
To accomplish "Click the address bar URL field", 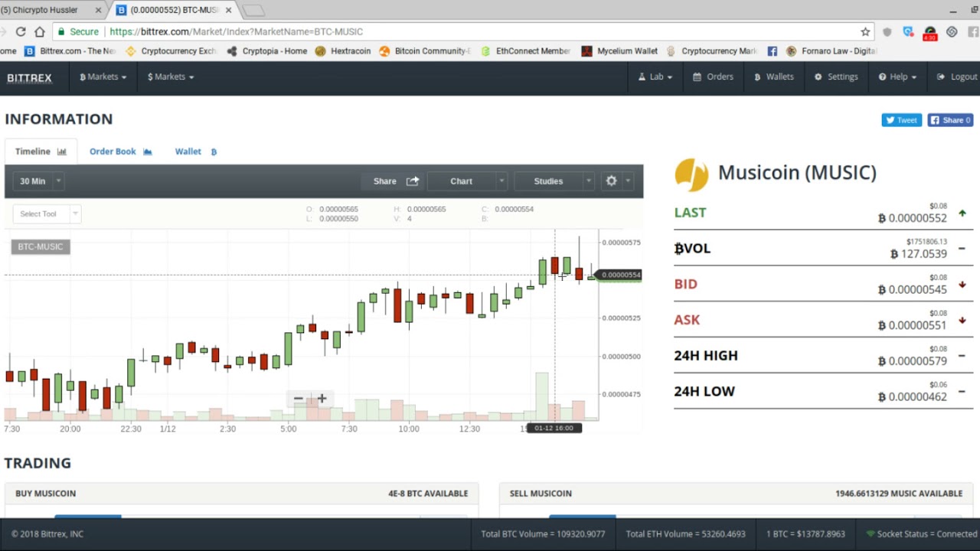I will click(463, 31).
